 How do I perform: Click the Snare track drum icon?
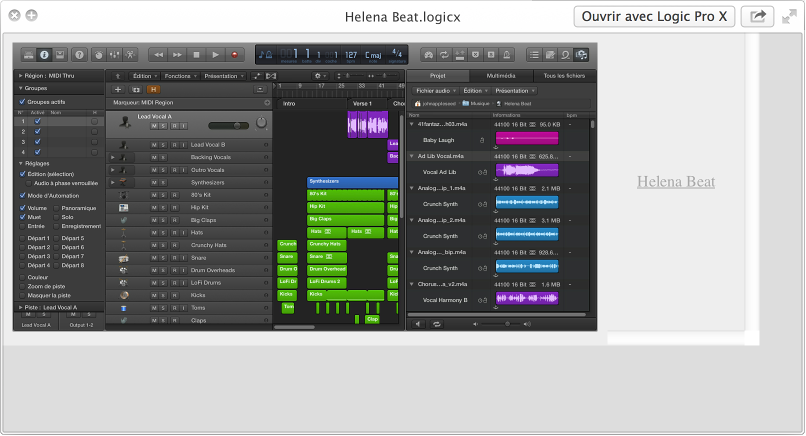123,258
